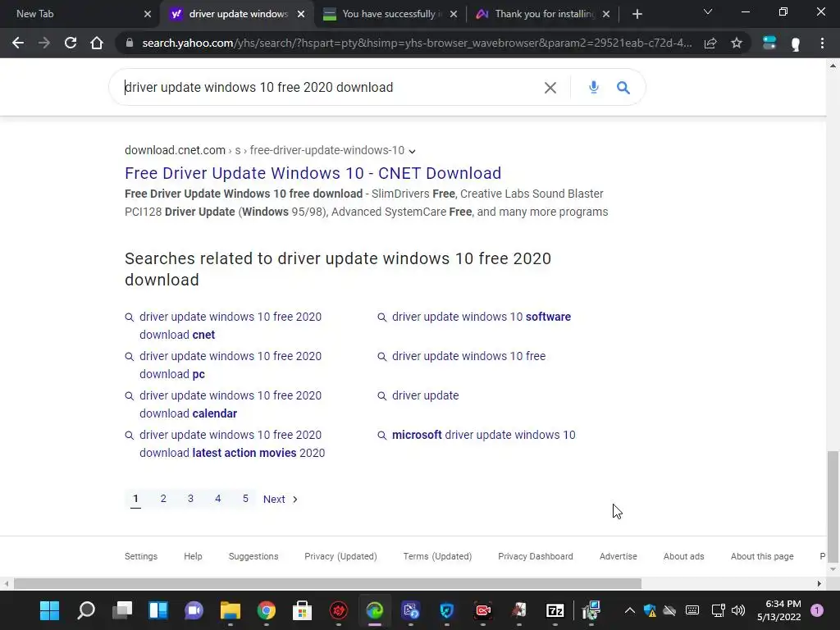840x630 pixels.
Task: Open the About this page footer link
Action: click(x=762, y=556)
